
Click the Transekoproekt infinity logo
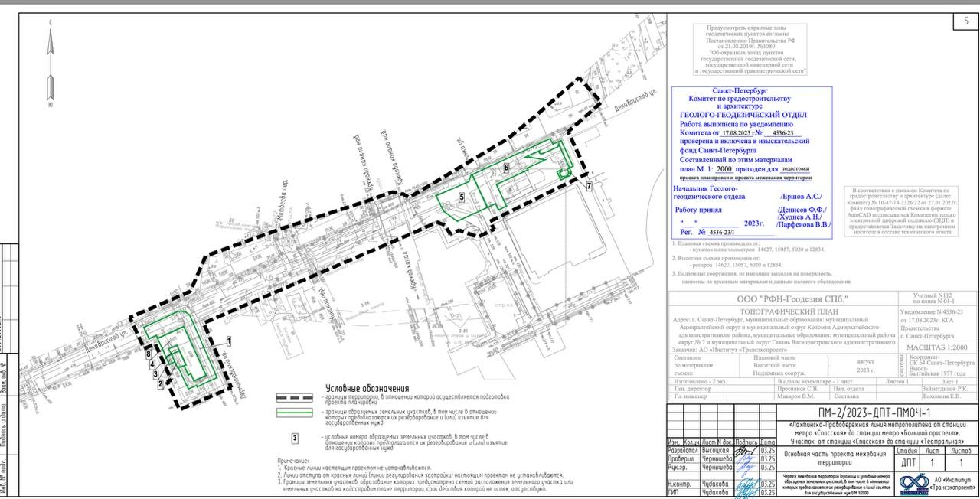click(913, 483)
